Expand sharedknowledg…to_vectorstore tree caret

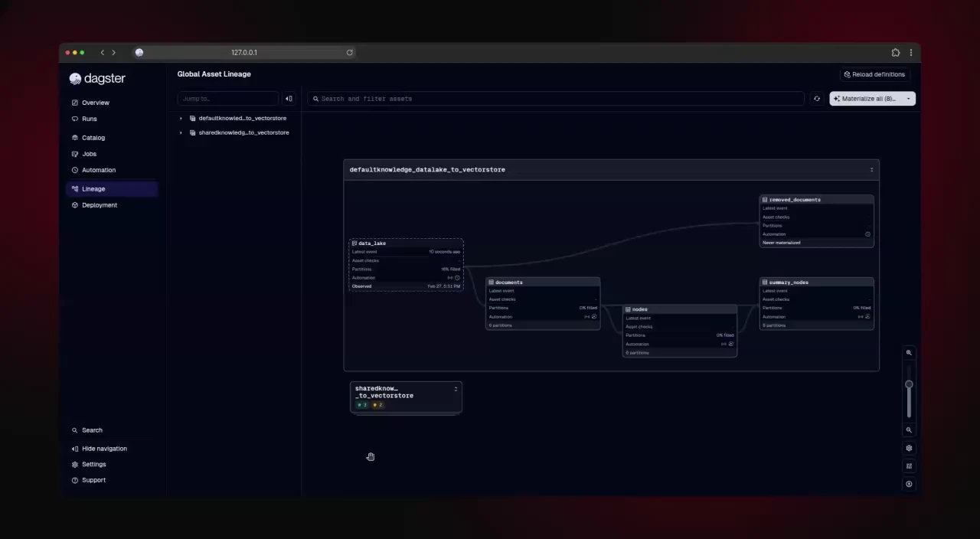pyautogui.click(x=181, y=132)
